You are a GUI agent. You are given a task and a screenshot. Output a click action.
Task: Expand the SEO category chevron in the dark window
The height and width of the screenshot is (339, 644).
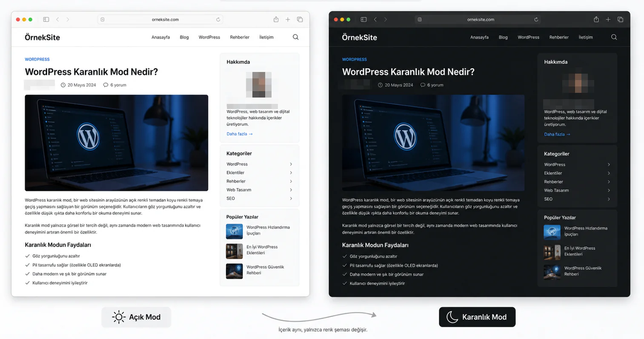click(609, 199)
